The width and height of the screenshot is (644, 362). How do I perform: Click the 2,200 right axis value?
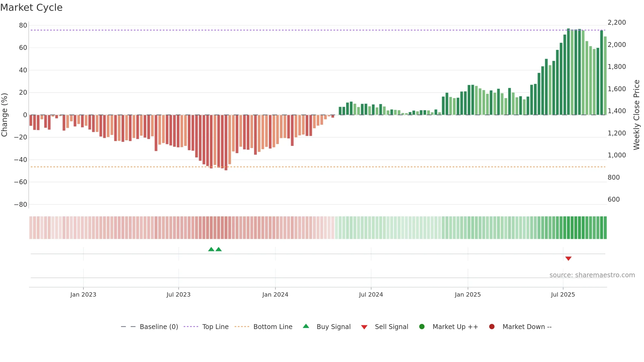[x=617, y=22]
